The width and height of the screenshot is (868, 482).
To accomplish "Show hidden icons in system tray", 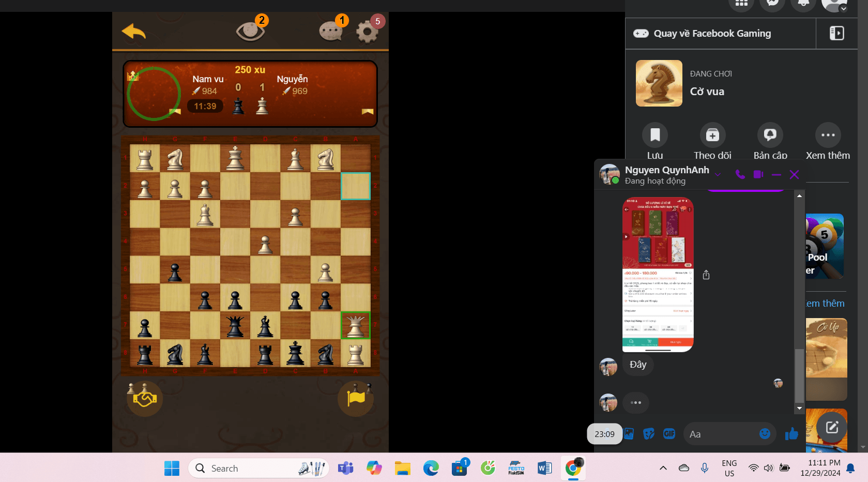I will pyautogui.click(x=663, y=468).
